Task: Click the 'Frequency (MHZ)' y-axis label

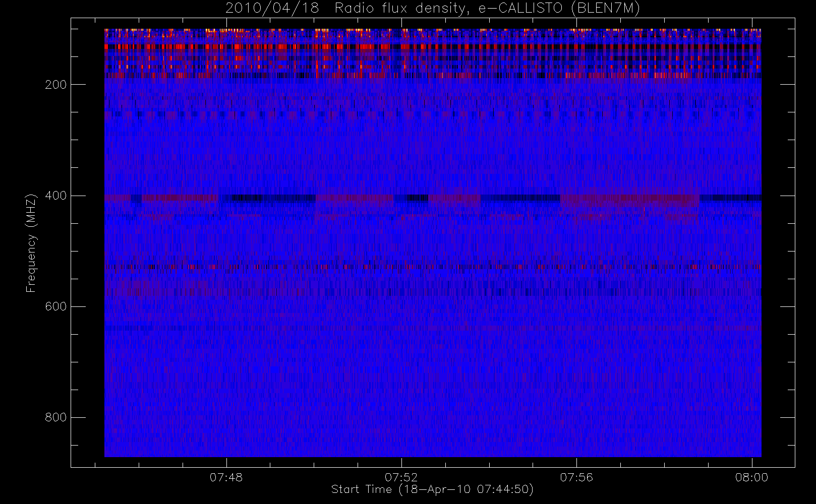Action: pyautogui.click(x=31, y=243)
